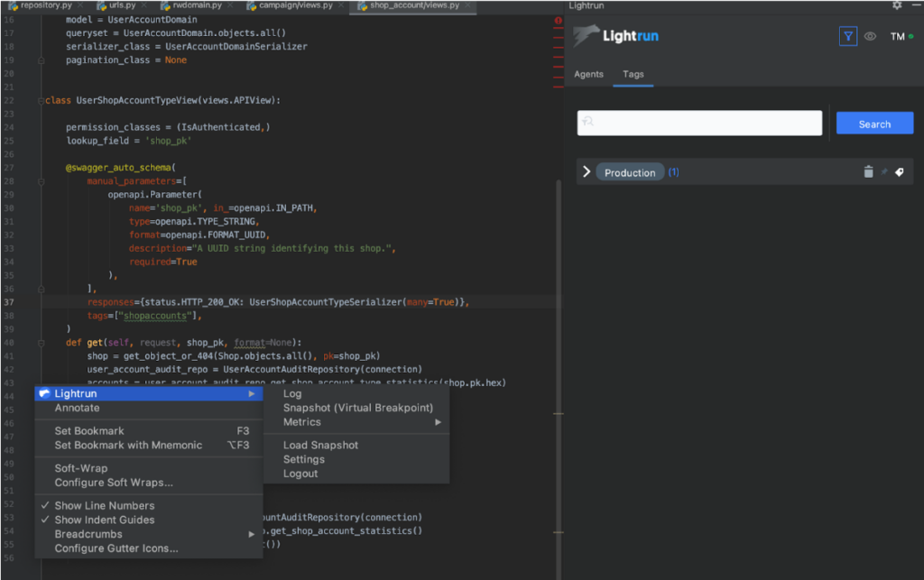
Task: Pin the Production tag row
Action: click(883, 171)
